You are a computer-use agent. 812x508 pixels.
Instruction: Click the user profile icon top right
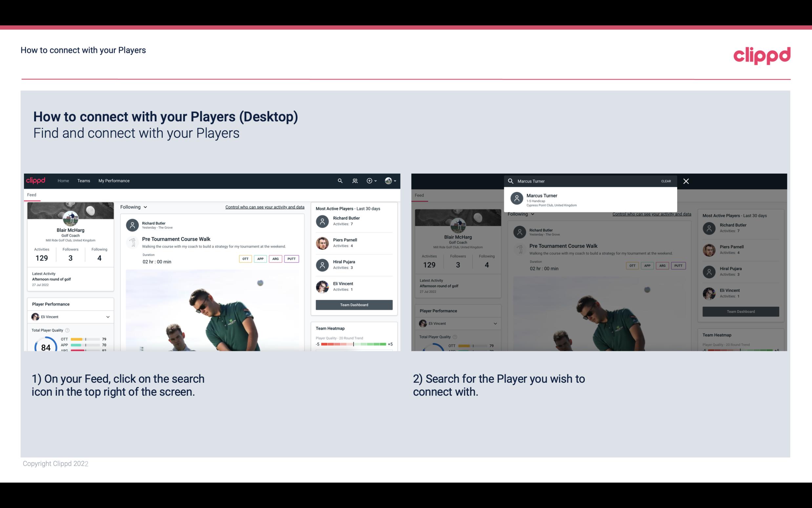388,180
